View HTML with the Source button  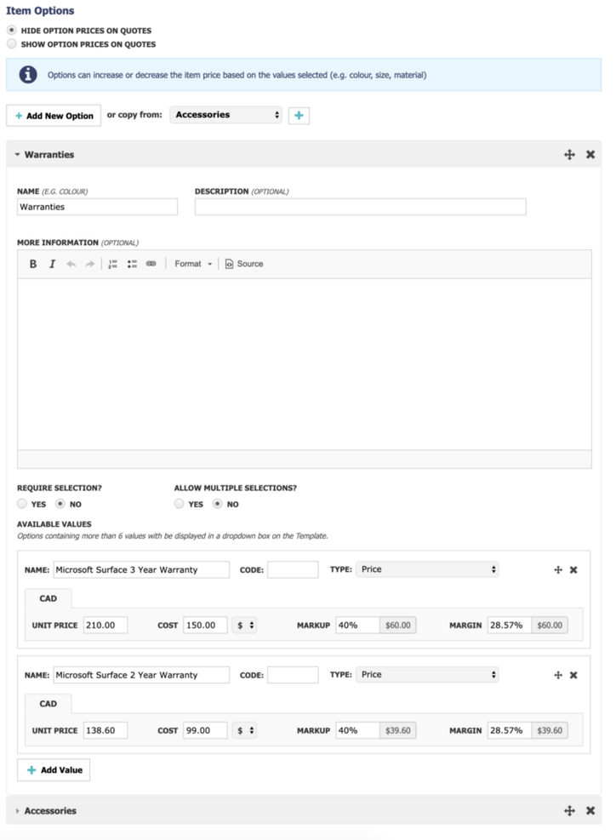coord(245,264)
